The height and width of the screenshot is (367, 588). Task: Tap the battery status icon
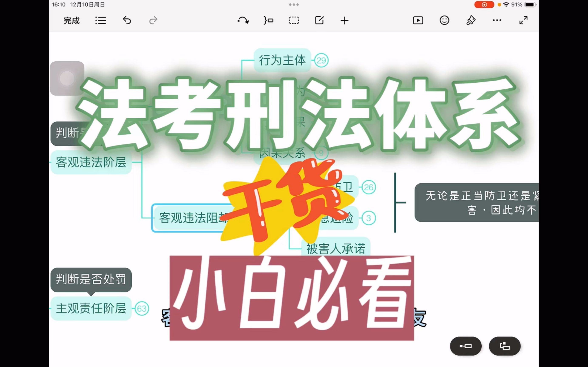point(530,5)
